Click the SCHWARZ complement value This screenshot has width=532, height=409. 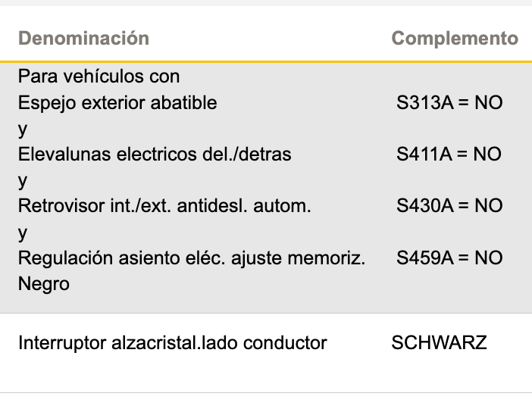pyautogui.click(x=439, y=343)
